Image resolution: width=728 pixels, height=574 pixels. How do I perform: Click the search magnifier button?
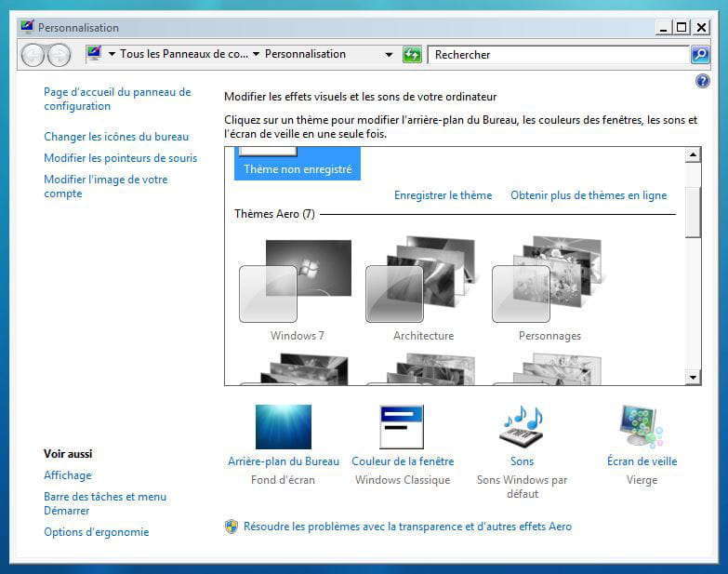[700, 55]
